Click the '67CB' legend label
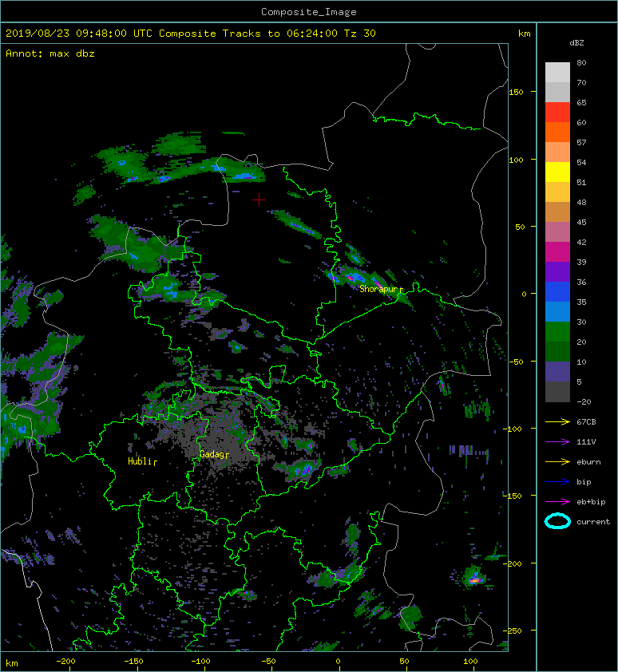Image resolution: width=618 pixels, height=672 pixels. click(x=586, y=421)
